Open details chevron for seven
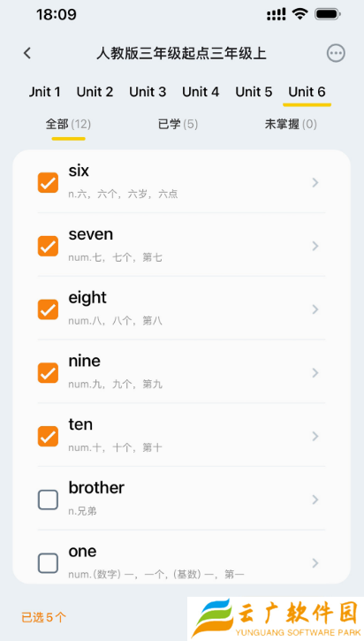Viewport: 364px width, 641px height. pyautogui.click(x=315, y=246)
